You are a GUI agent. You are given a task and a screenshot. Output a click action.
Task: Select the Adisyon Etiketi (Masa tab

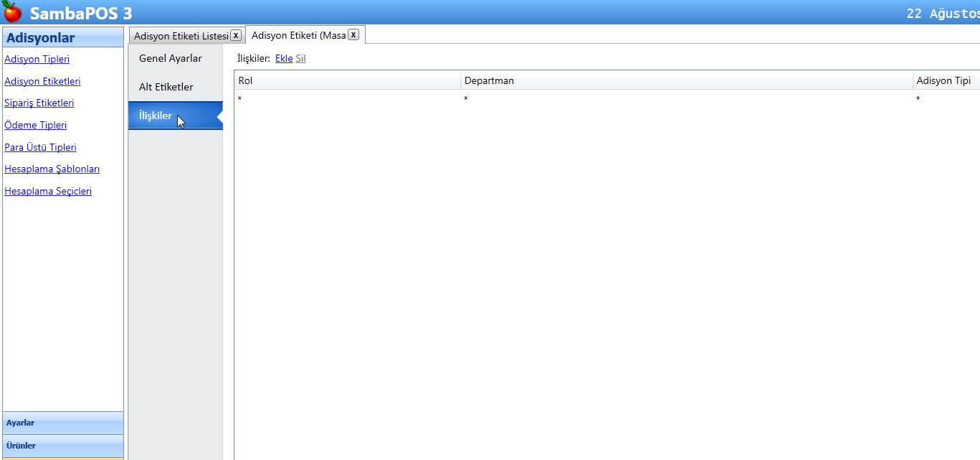click(x=298, y=35)
